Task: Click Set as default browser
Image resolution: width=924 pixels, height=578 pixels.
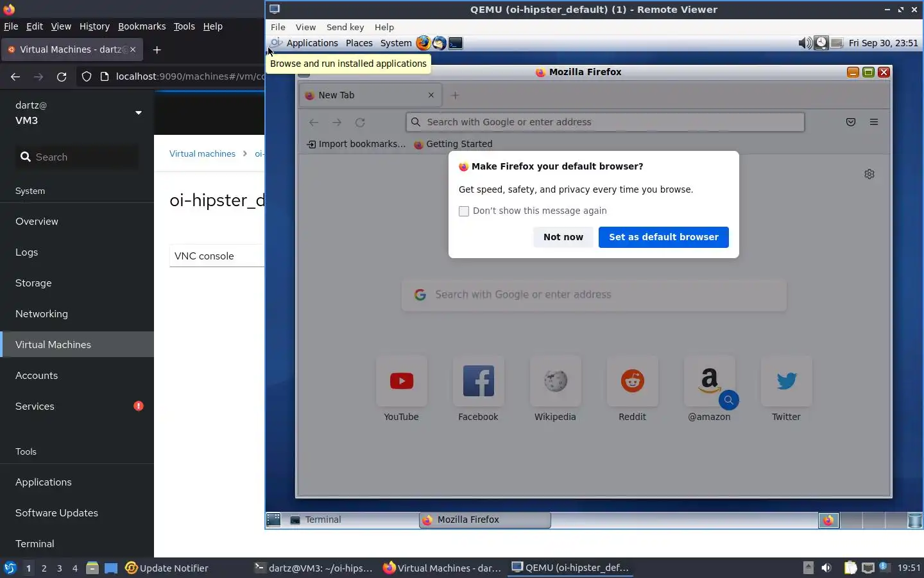Action: tap(663, 237)
